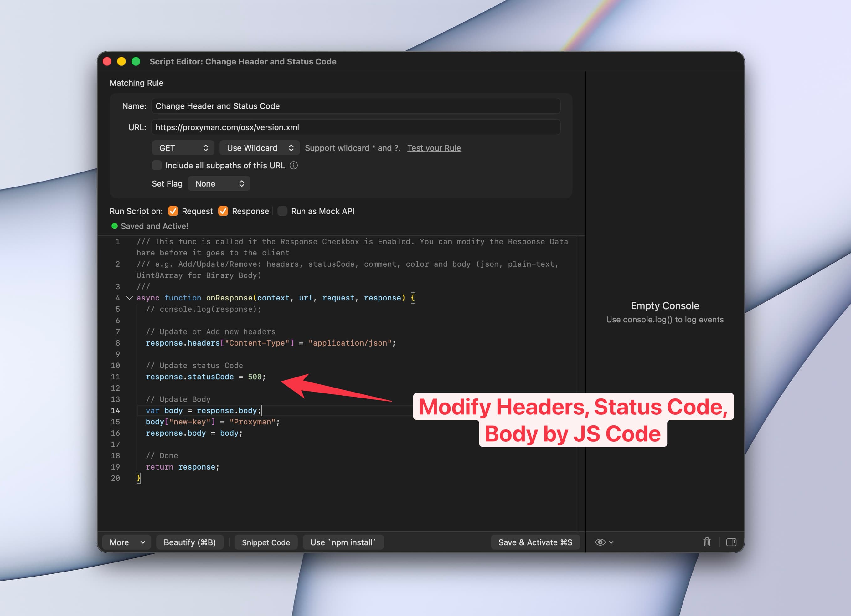
Task: Click the info icon beside subpaths option
Action: (x=294, y=166)
